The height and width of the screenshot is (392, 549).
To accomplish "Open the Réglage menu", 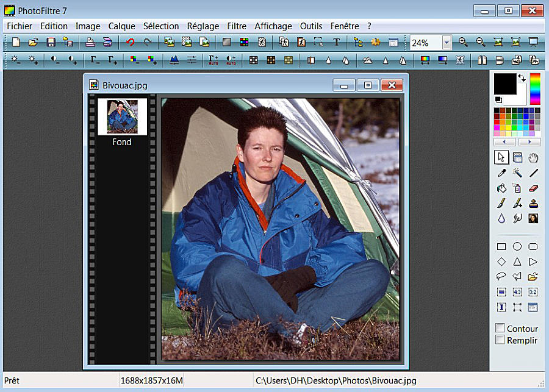I will [x=203, y=26].
